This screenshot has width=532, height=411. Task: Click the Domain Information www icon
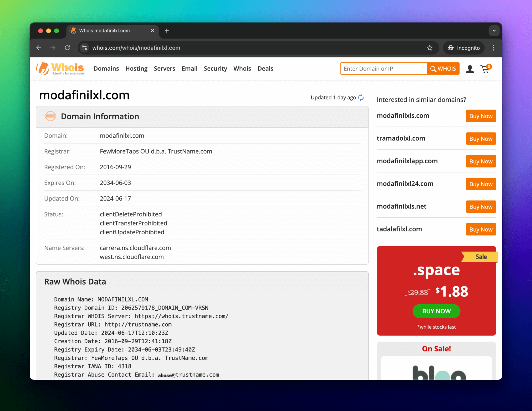tap(50, 116)
